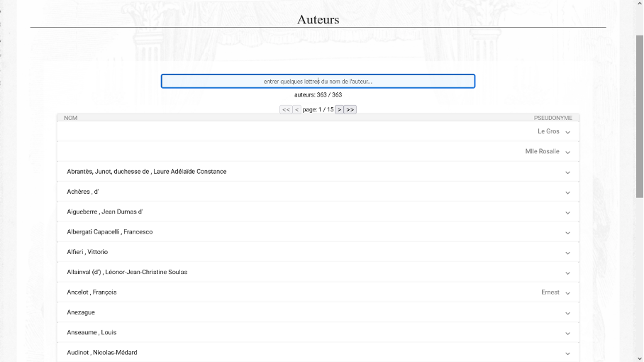The height and width of the screenshot is (362, 644).
Task: Expand the Le Gros pseudonym row
Action: [x=567, y=132]
